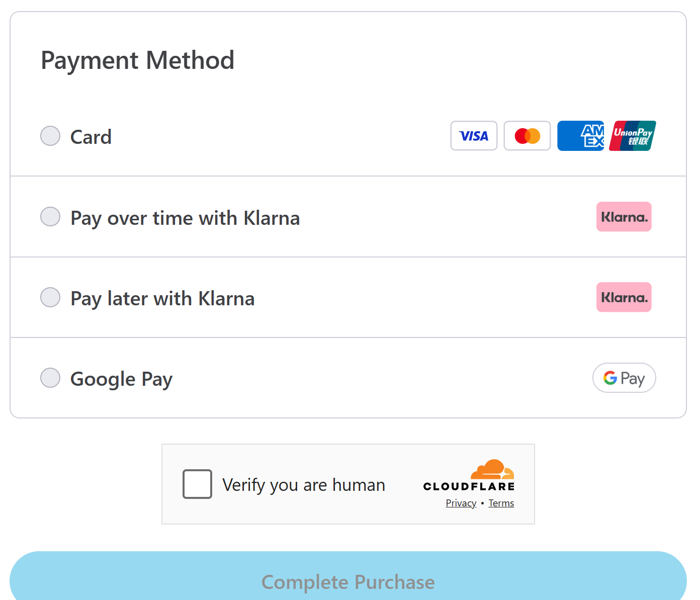Click the Mastercard logo icon

[527, 136]
